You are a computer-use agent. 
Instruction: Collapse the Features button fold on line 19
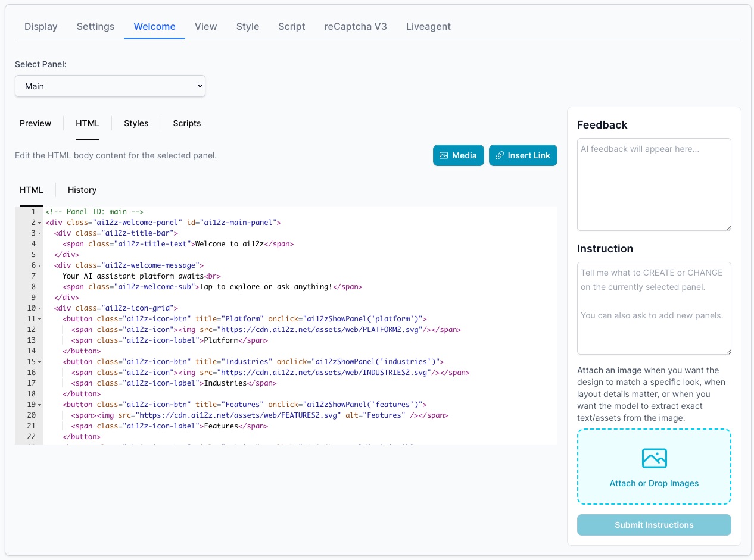(39, 404)
